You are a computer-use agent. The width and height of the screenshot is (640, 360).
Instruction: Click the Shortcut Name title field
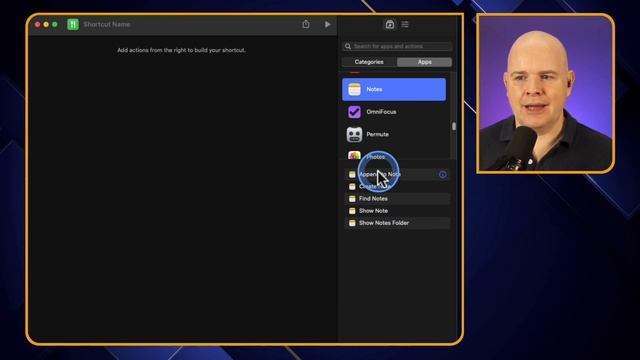107,24
